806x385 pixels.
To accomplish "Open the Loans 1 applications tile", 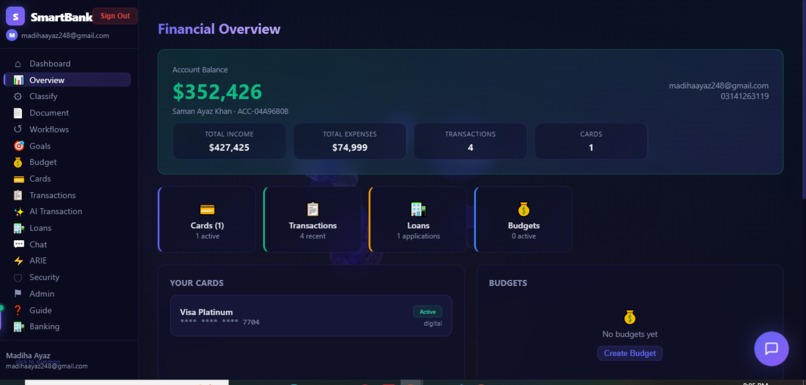I will [418, 219].
